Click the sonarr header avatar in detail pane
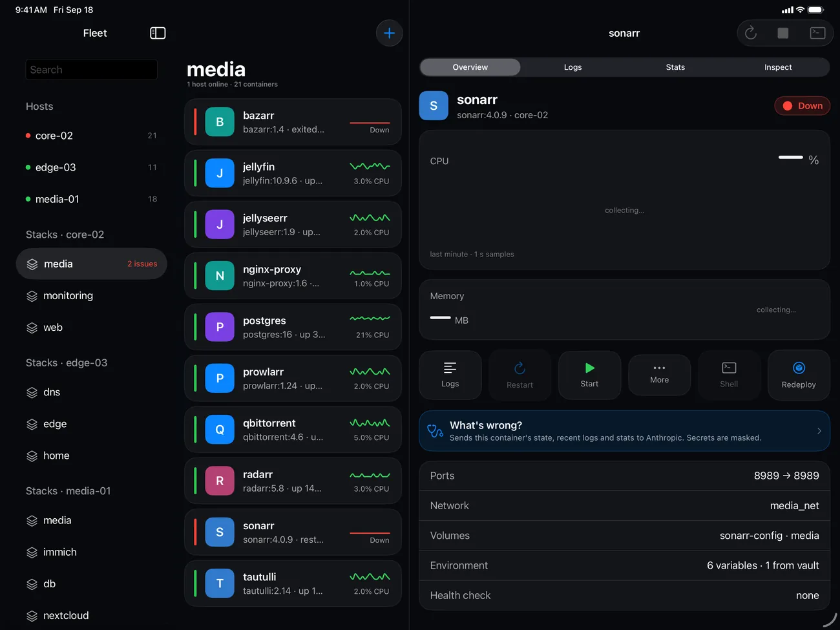 pos(434,105)
